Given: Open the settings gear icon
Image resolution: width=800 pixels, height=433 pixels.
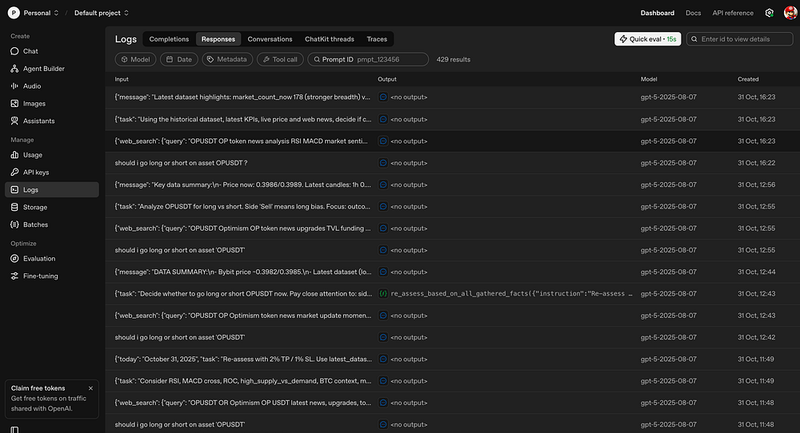Looking at the screenshot, I should [x=769, y=13].
